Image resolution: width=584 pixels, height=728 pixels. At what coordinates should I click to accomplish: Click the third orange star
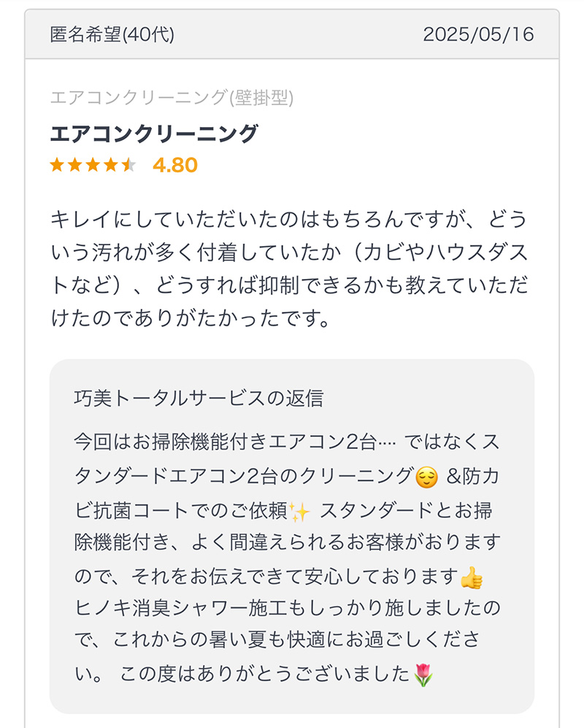click(93, 165)
